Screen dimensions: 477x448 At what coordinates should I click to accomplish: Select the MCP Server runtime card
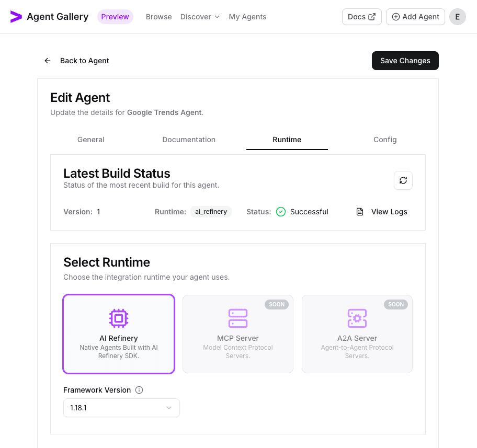238,334
